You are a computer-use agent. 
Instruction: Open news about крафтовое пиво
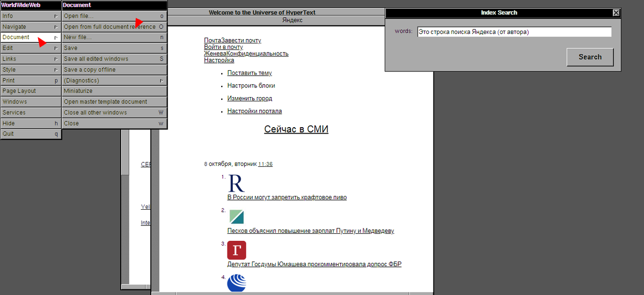pos(287,197)
